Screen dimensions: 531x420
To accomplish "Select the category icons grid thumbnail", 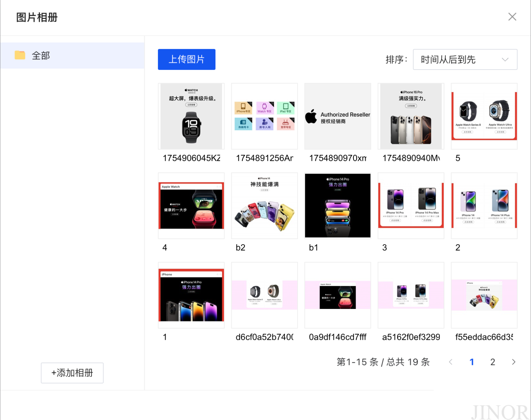I will point(265,116).
